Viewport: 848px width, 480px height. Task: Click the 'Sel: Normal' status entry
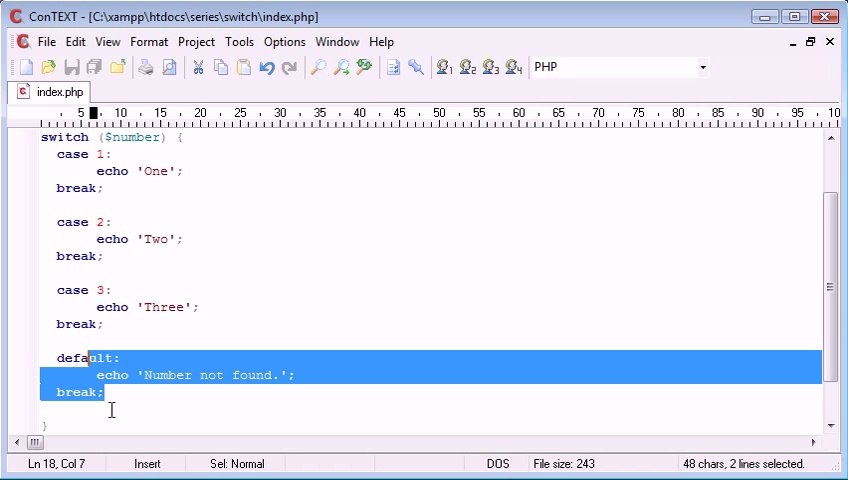point(237,464)
